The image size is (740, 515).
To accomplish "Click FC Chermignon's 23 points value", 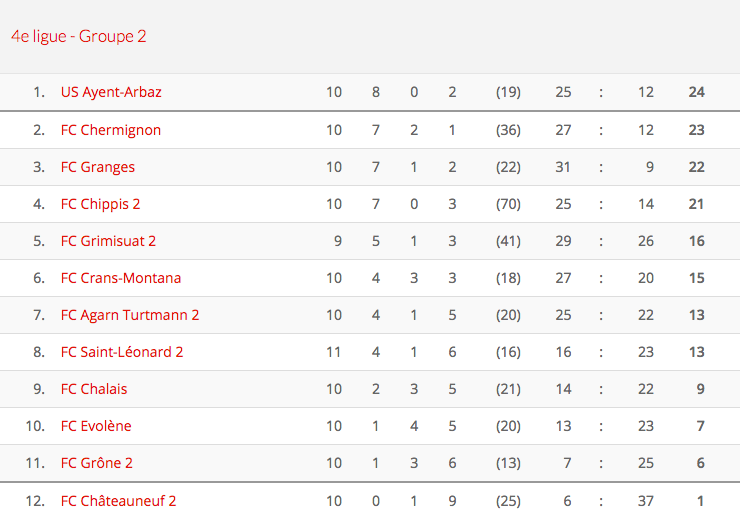I will point(696,130).
